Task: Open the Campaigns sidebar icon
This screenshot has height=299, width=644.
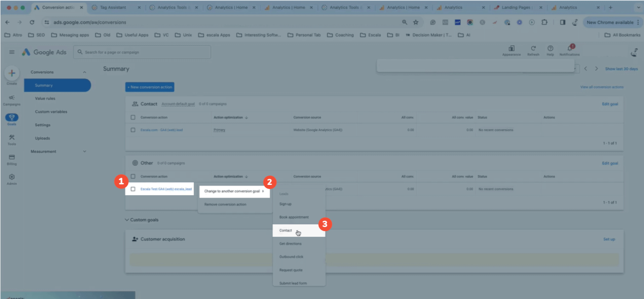Action: pos(12,98)
